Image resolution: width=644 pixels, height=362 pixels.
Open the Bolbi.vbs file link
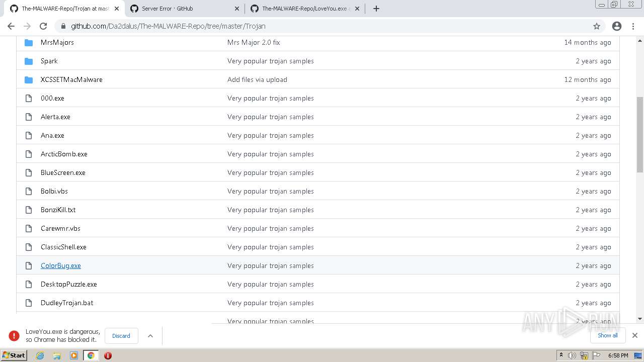(x=54, y=191)
